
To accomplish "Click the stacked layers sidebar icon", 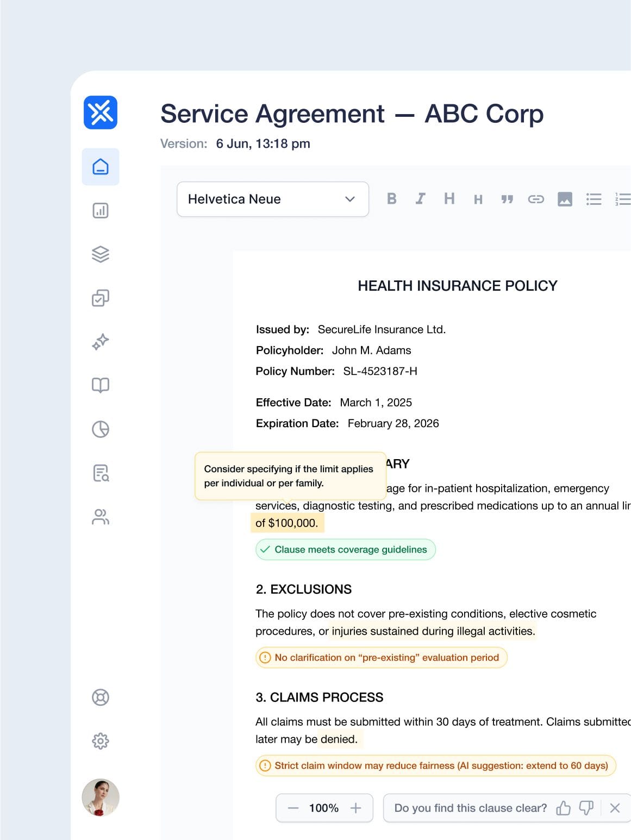I will 101,254.
